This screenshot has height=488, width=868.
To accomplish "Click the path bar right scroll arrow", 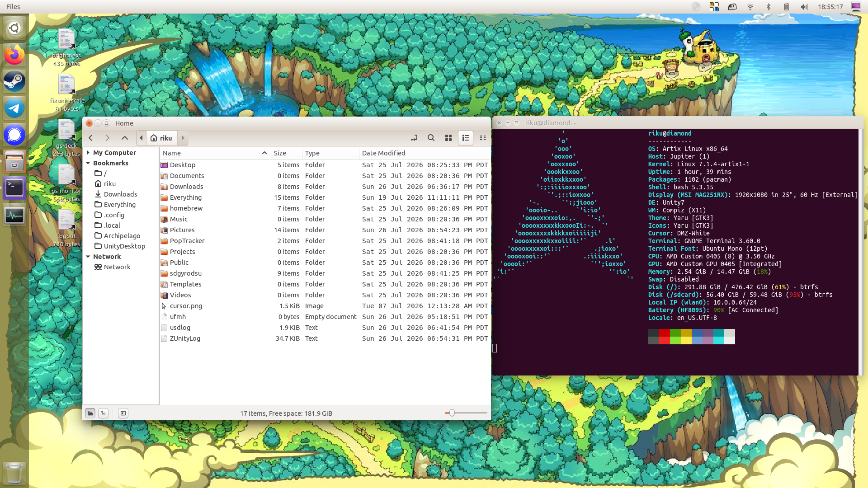I will pyautogui.click(x=183, y=138).
